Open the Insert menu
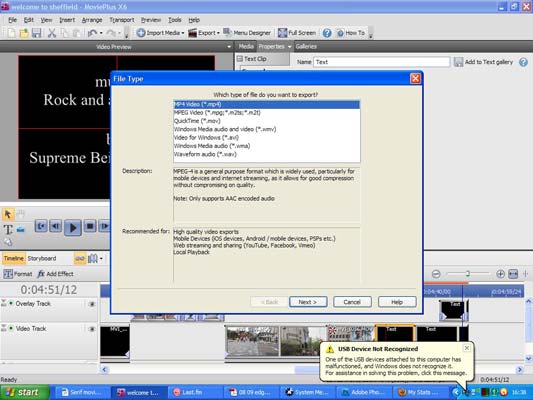533x400 pixels. (67, 20)
